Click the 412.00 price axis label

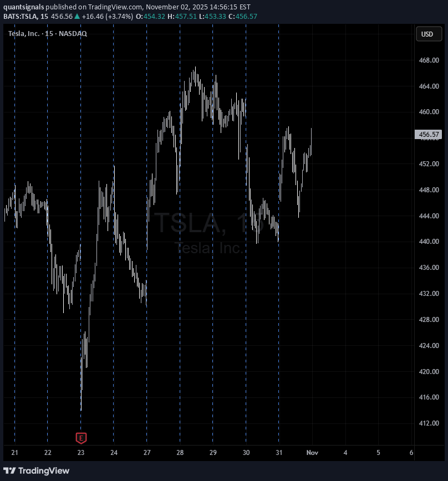pyautogui.click(x=429, y=423)
